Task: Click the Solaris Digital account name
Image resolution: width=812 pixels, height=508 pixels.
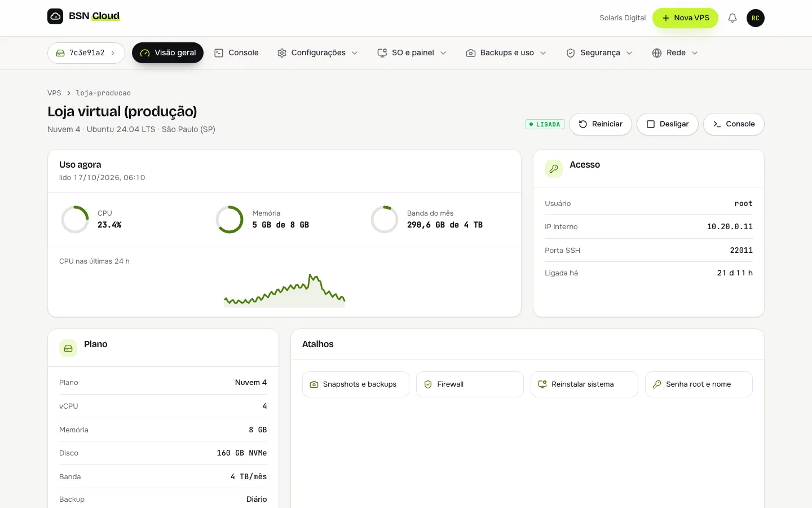Action: pos(623,18)
